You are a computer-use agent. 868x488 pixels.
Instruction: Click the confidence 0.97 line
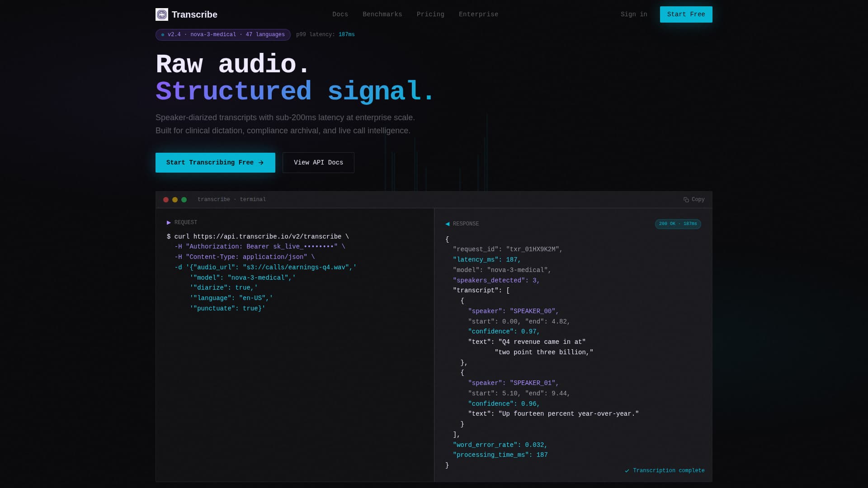point(504,332)
